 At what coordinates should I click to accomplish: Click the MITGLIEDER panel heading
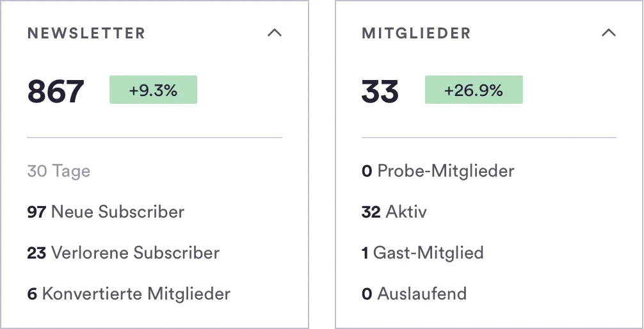(416, 33)
